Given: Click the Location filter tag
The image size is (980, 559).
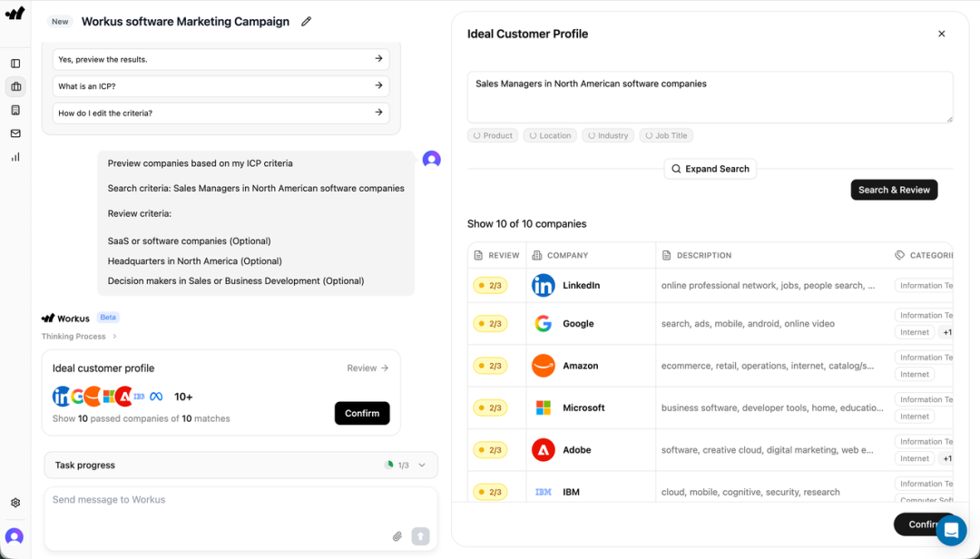Looking at the screenshot, I should [550, 136].
